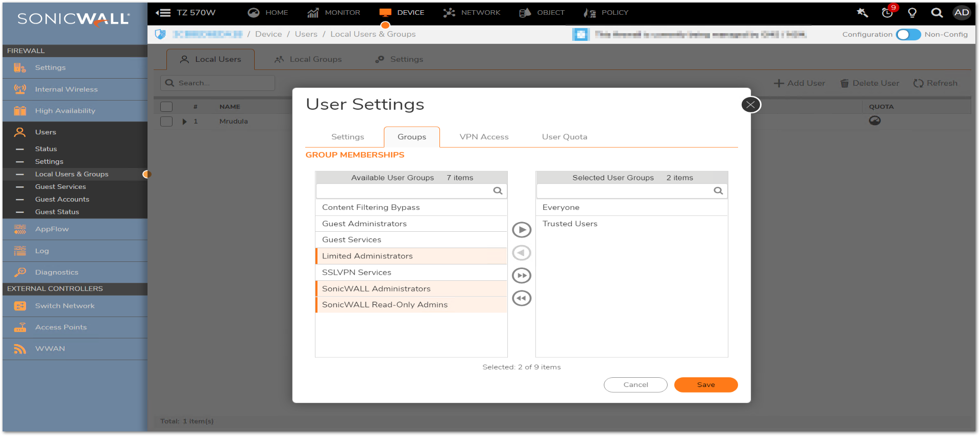Select Trusted Users in Selected User Groups
The image size is (980, 436).
[x=632, y=224]
